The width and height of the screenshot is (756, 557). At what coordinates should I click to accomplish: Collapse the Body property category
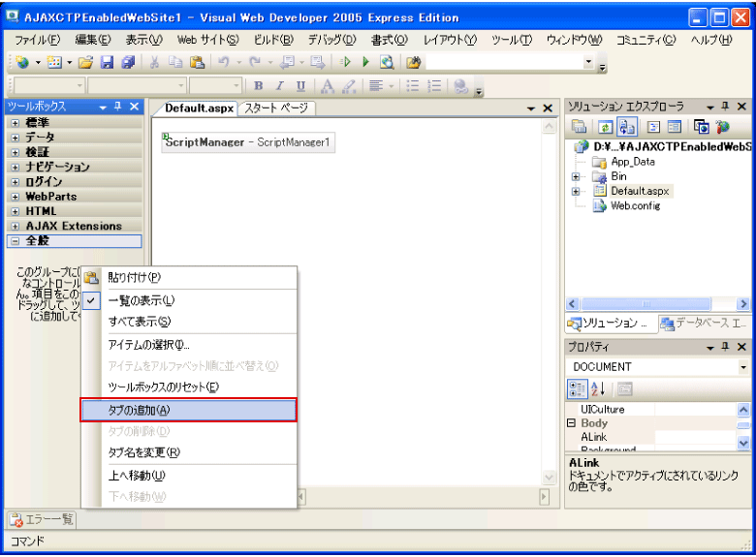(571, 423)
